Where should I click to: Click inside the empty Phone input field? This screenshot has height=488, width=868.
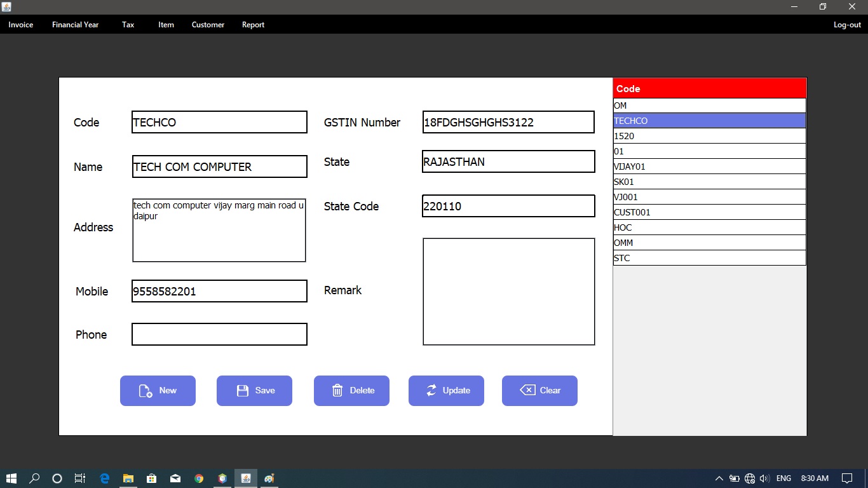pos(219,334)
